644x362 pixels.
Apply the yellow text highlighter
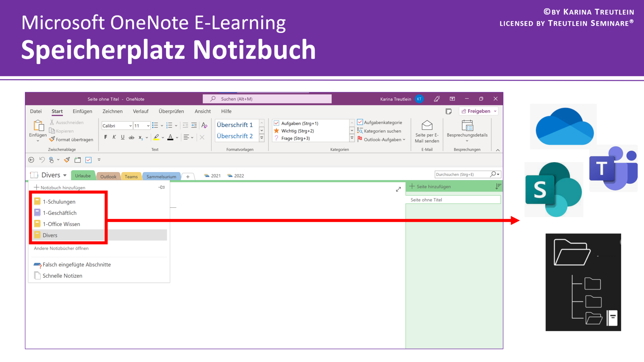(157, 137)
